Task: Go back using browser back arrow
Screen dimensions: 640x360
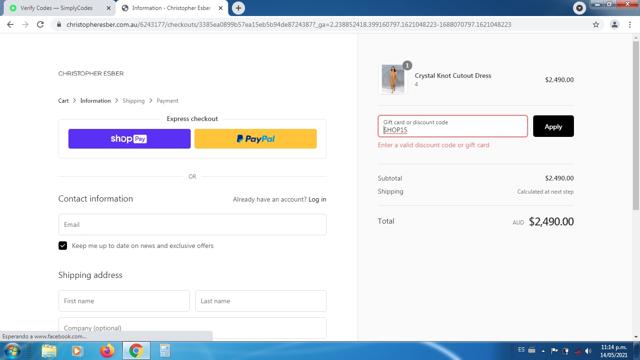Action: [x=10, y=24]
